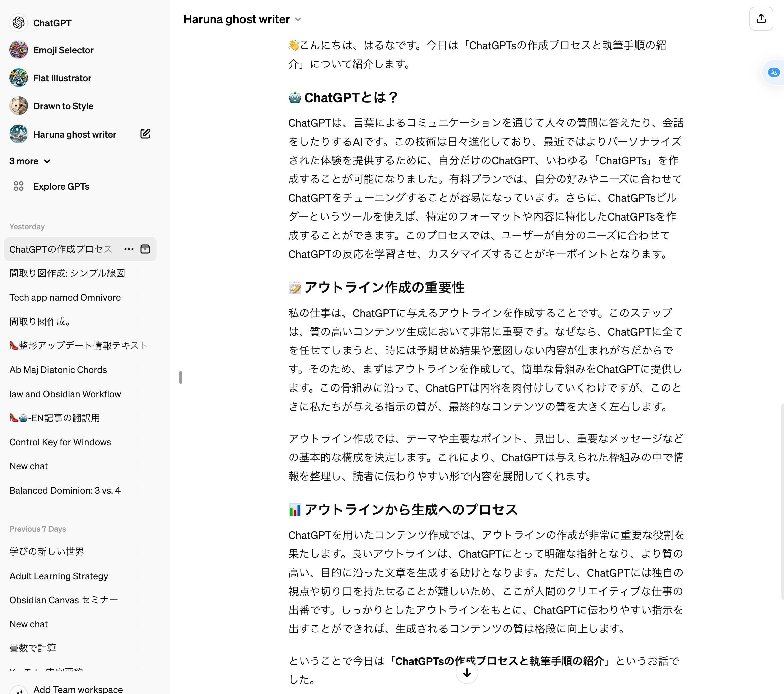Select Flat Illustrator in the sidebar
Image resolution: width=784 pixels, height=694 pixels.
62,78
